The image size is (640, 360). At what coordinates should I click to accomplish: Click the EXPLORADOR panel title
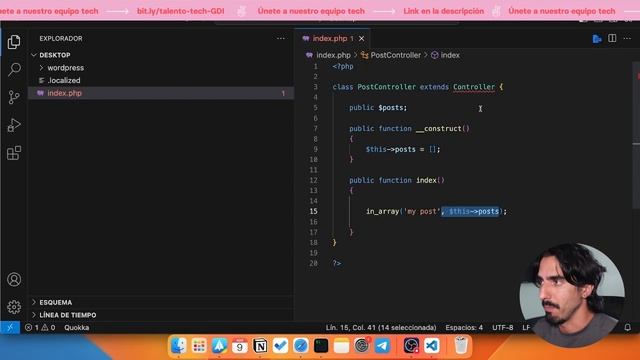[x=61, y=38]
